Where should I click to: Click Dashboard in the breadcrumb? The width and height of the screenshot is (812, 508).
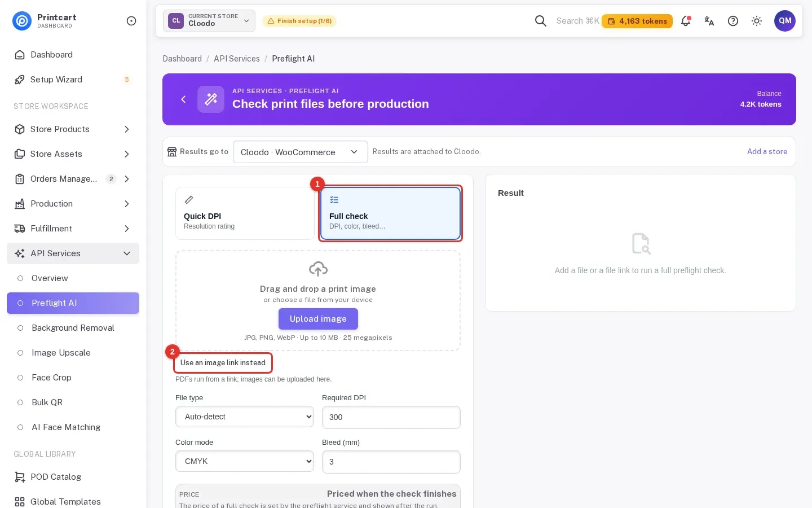pos(182,59)
